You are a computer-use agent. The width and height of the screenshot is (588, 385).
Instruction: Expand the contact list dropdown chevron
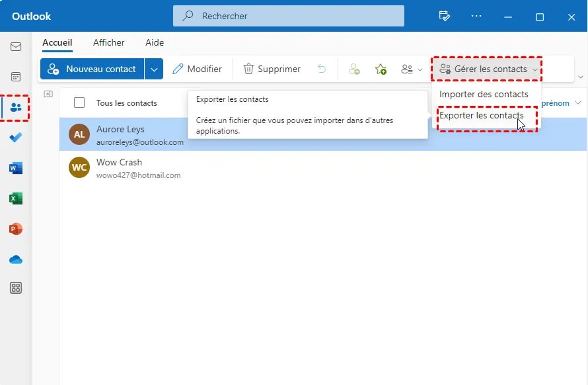[x=412, y=69]
